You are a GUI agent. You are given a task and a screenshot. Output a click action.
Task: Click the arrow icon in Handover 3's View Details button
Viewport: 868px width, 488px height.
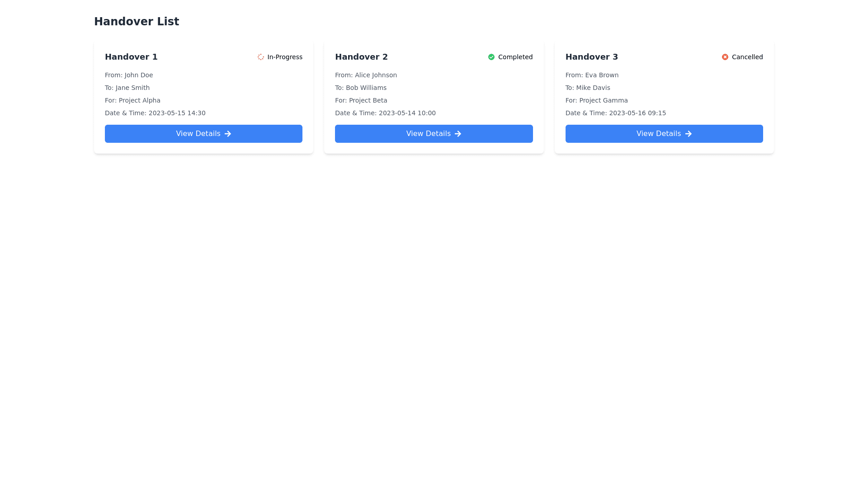pyautogui.click(x=688, y=134)
